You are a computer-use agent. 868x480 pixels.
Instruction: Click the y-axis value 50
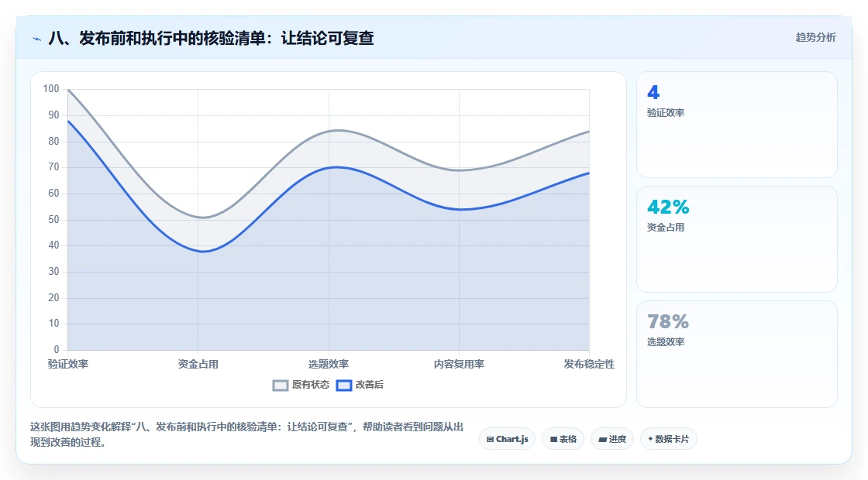tap(53, 220)
